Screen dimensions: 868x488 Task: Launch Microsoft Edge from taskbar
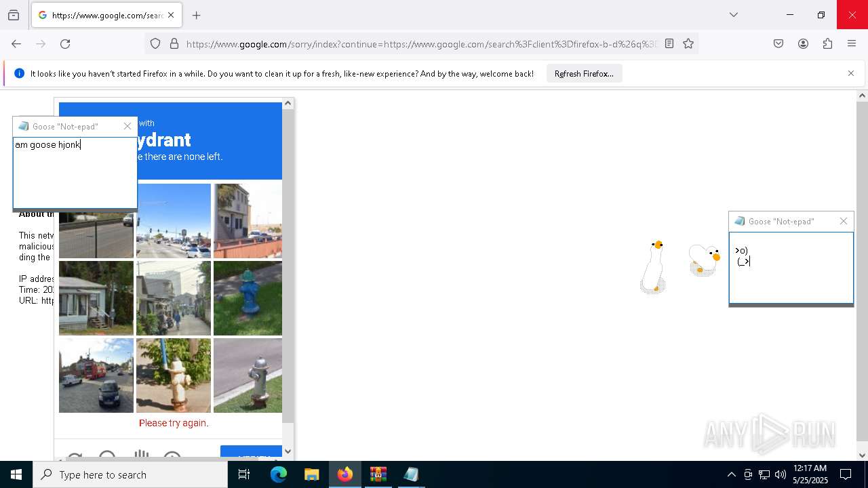tap(279, 474)
